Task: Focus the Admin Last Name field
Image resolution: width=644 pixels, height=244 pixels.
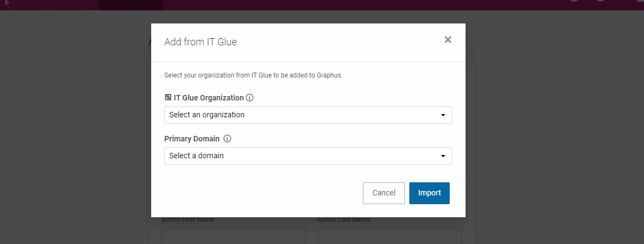Action: tap(389, 236)
